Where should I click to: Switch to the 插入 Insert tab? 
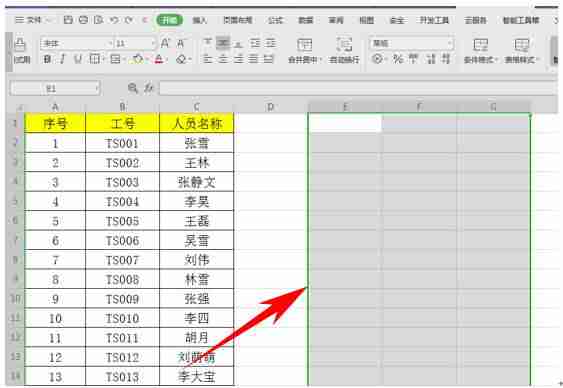pyautogui.click(x=199, y=20)
